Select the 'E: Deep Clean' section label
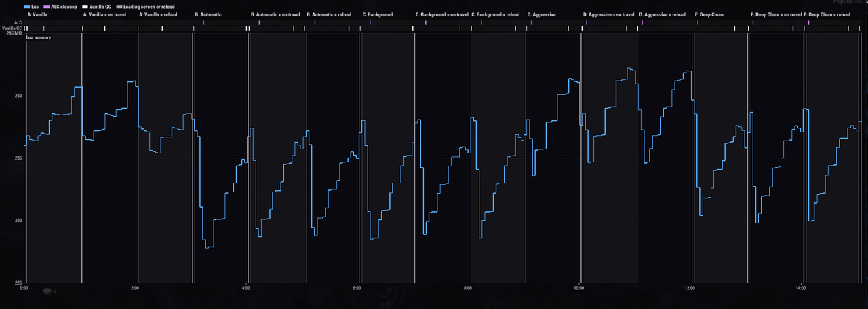 (710, 14)
